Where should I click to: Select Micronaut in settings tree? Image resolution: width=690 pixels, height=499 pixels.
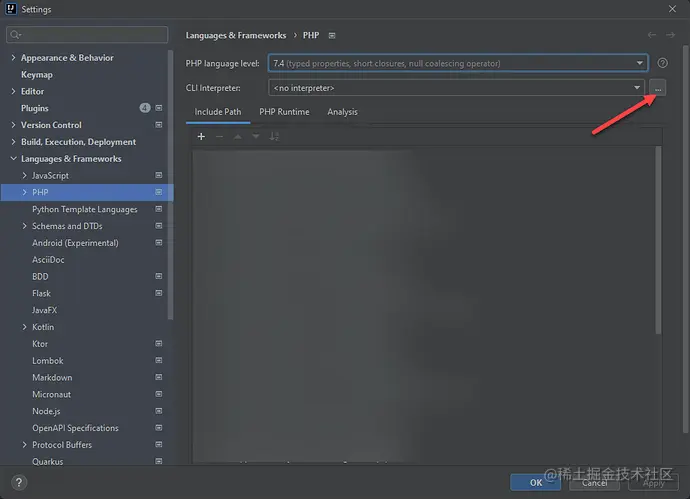pyautogui.click(x=51, y=394)
